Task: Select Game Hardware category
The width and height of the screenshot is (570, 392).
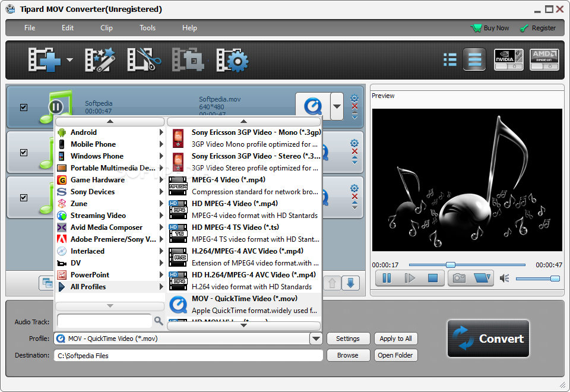Action: (x=110, y=179)
